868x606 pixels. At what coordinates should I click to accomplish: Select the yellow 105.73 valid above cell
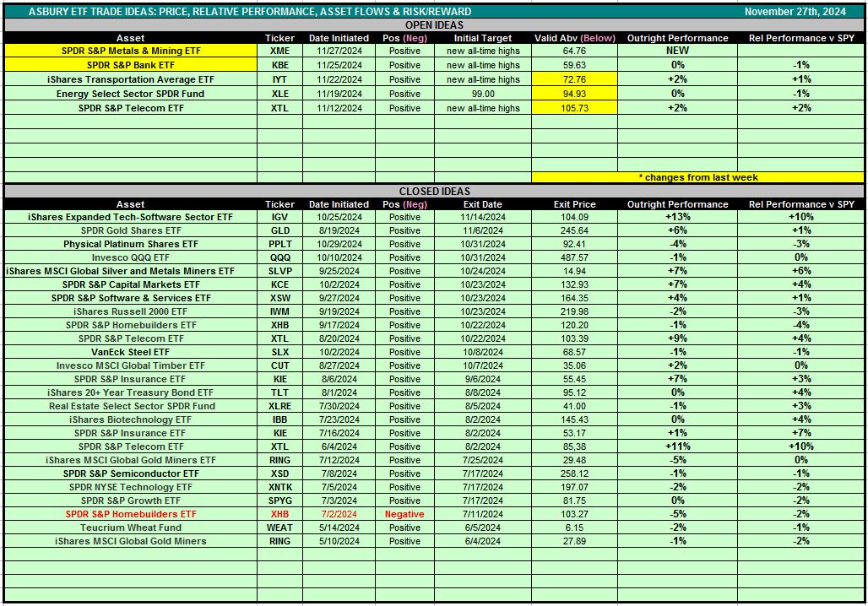tap(574, 108)
